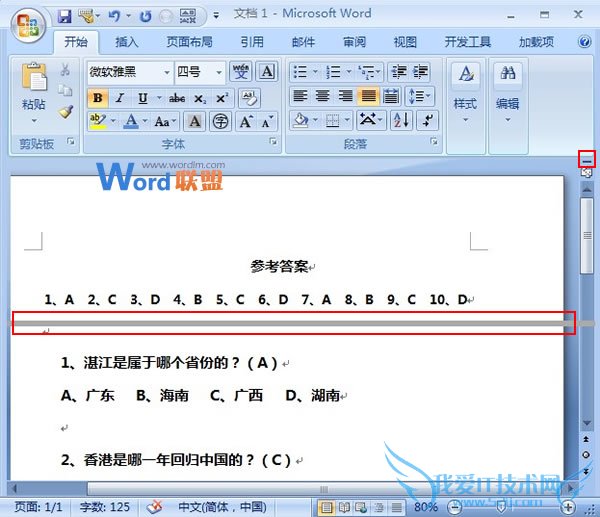
Task: Show or hide paragraph marks
Action: point(427,120)
